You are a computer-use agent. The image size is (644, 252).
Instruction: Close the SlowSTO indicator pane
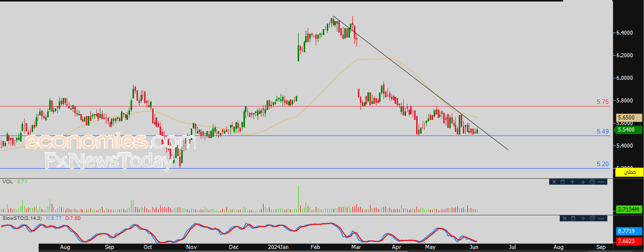tap(564, 218)
